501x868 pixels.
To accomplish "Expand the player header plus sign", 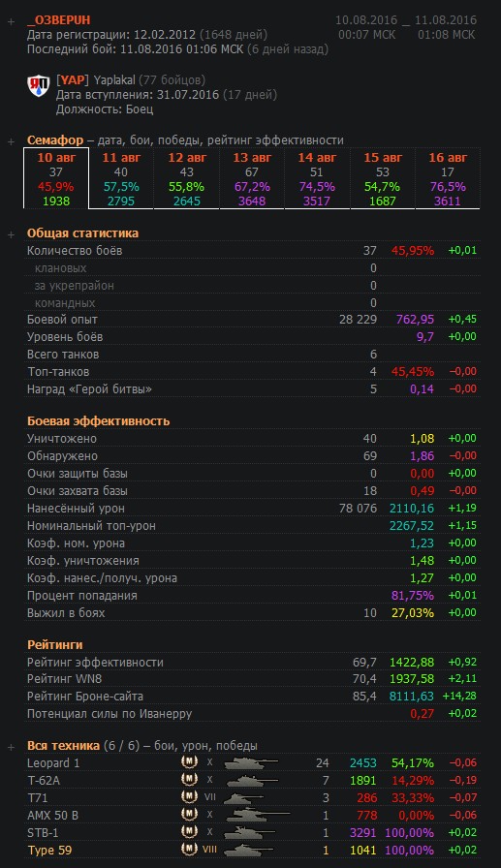I will [11, 22].
